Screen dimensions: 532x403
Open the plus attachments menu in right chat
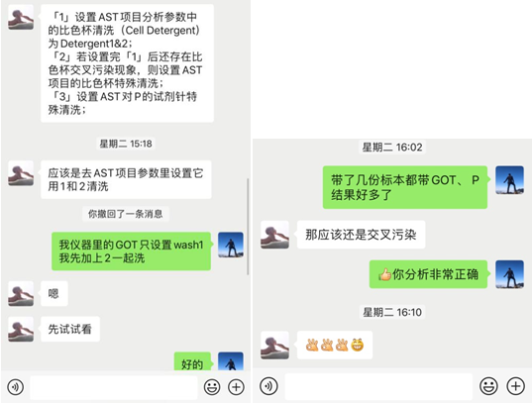coord(516,386)
